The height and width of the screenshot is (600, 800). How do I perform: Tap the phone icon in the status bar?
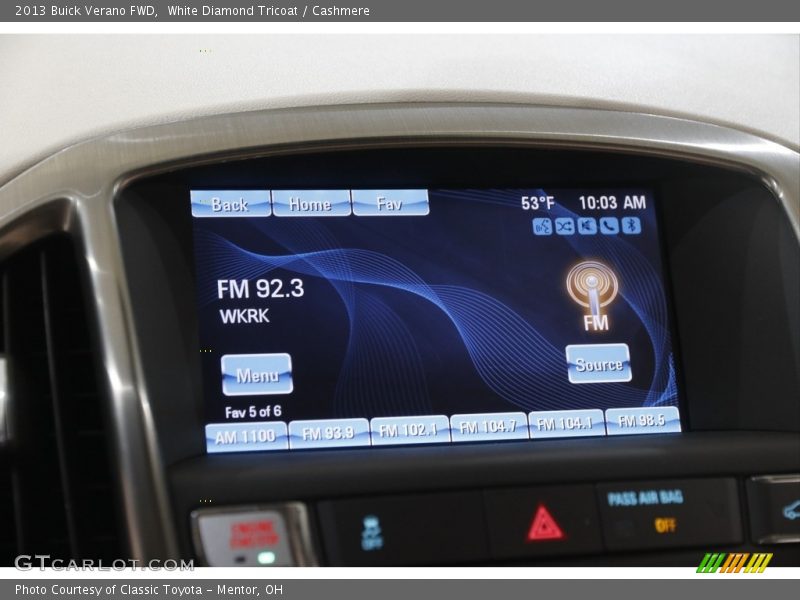tap(608, 227)
